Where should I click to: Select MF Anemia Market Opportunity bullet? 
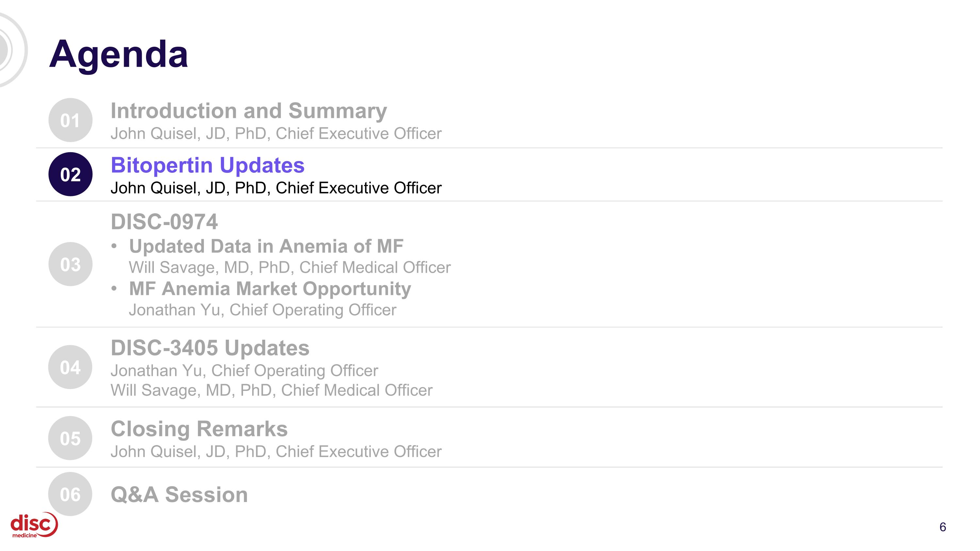coord(270,289)
